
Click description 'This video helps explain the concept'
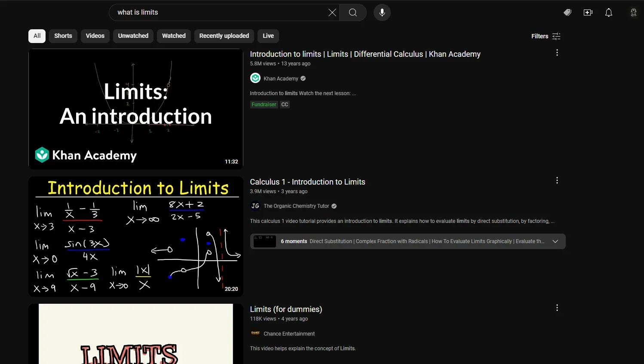click(303, 349)
